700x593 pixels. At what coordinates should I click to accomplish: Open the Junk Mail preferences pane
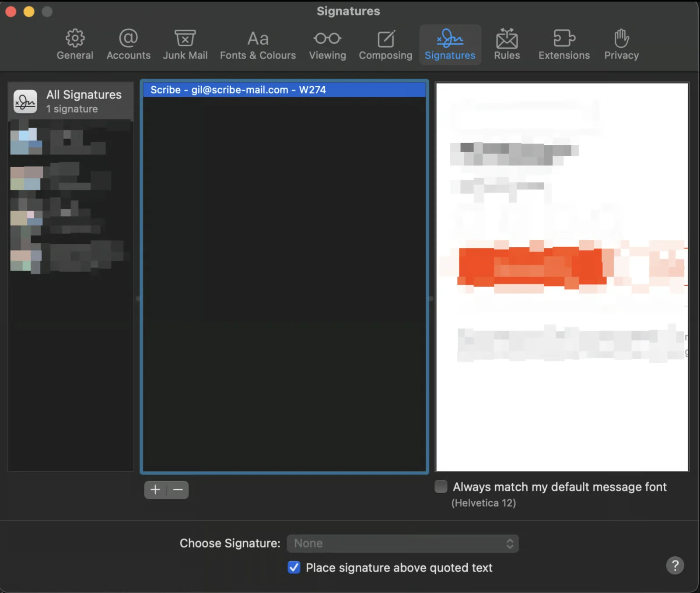(x=185, y=45)
